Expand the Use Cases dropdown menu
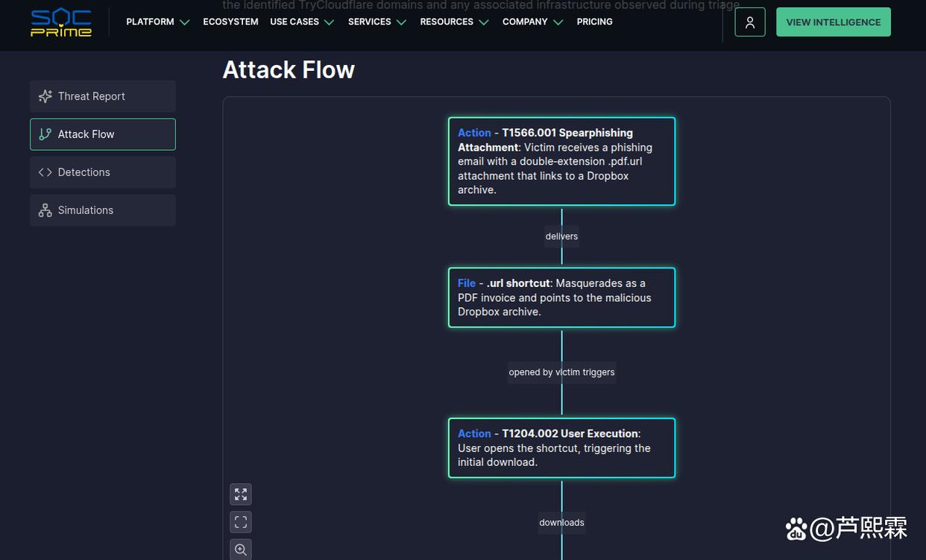Screen dimensions: 926x560 301,22
